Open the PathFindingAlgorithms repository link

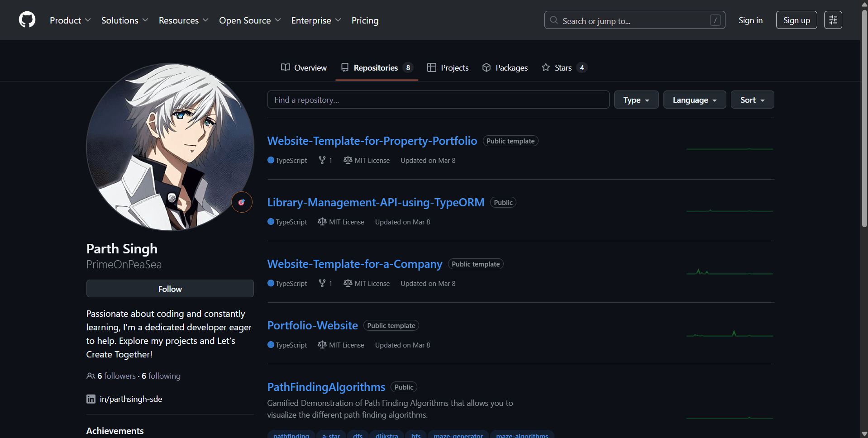(x=326, y=387)
